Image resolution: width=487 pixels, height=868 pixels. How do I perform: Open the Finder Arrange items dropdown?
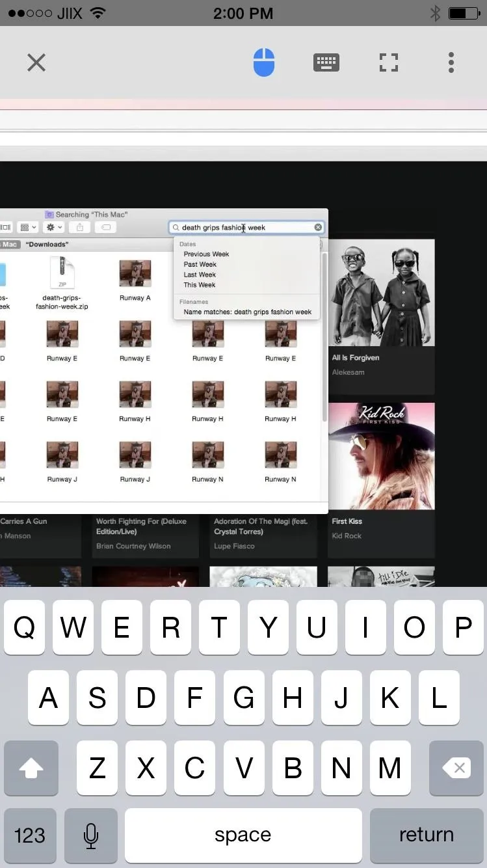28,227
